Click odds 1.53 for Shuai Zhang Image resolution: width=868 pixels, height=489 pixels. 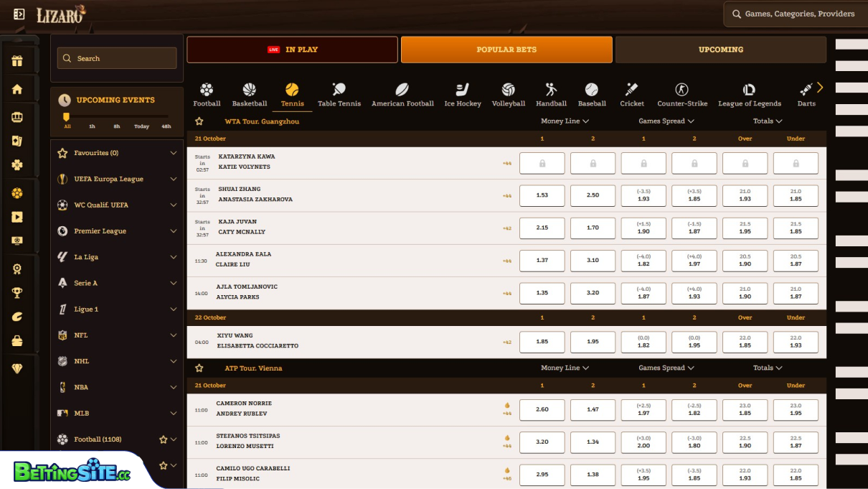[x=542, y=195]
